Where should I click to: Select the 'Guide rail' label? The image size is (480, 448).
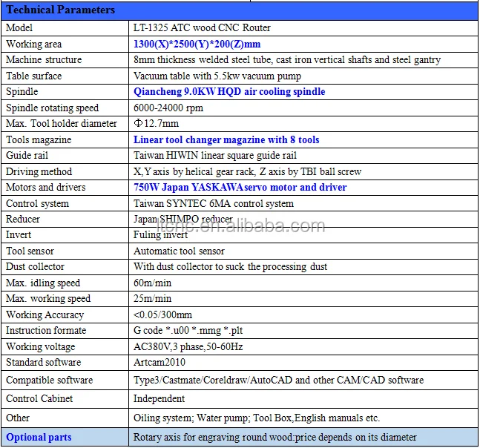coord(27,156)
